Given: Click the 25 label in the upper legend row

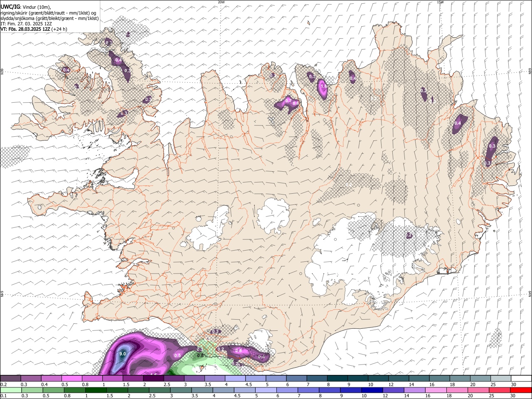Looking at the screenshot, I should click(x=493, y=384).
